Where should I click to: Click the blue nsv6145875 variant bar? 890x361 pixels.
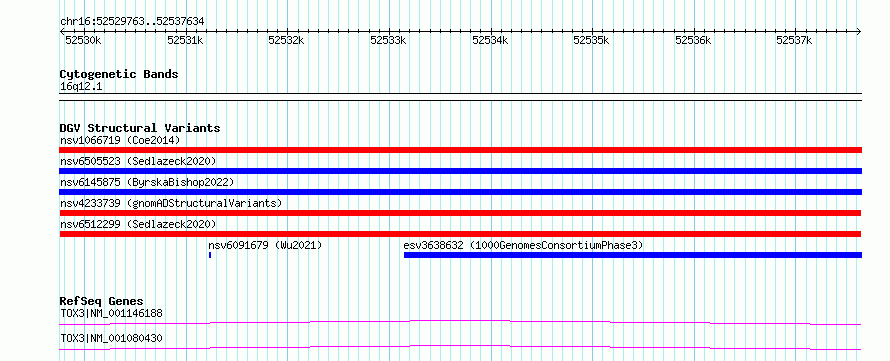(460, 192)
